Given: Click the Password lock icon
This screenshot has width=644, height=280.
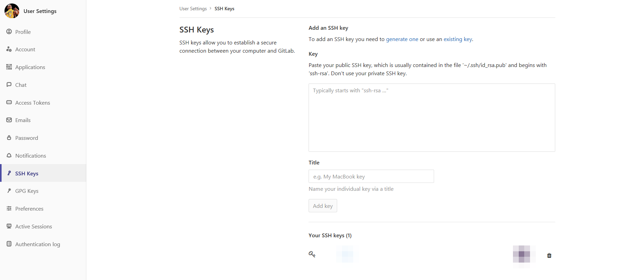Looking at the screenshot, I should click(9, 138).
